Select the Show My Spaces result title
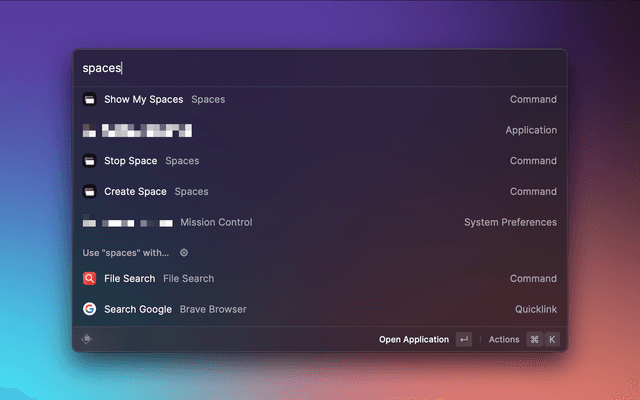The image size is (640, 400). click(x=143, y=100)
